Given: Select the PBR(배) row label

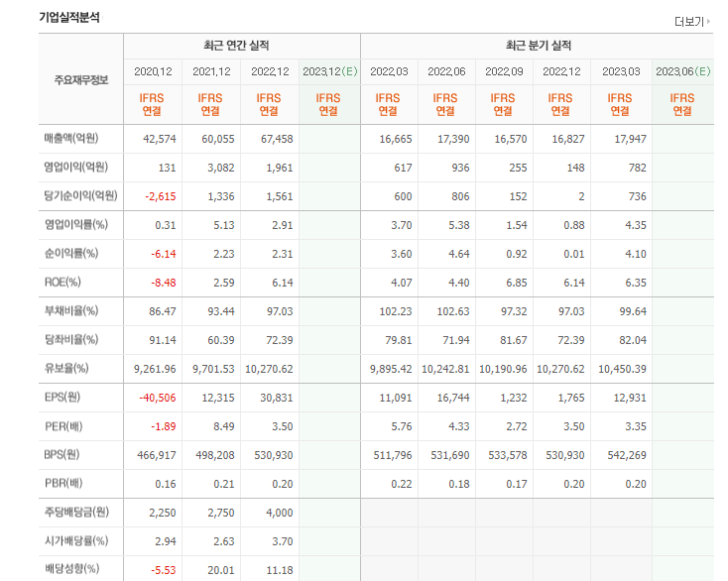Looking at the screenshot, I should point(63,484).
